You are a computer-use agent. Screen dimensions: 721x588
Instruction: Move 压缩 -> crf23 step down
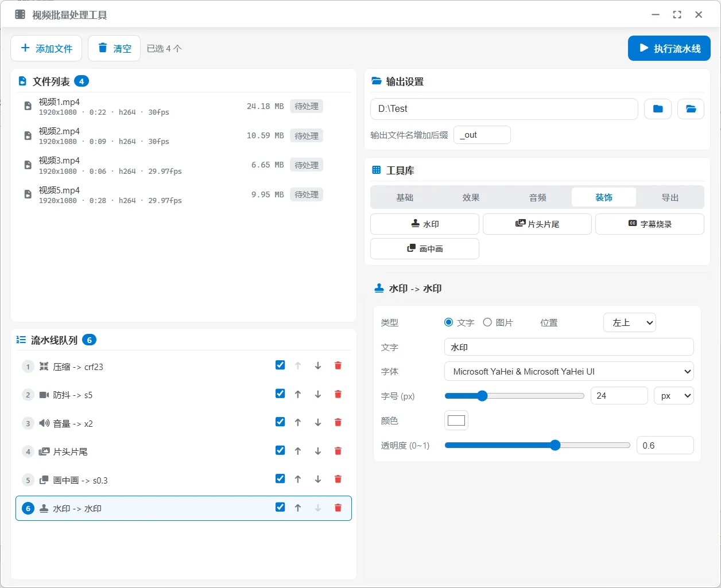317,366
